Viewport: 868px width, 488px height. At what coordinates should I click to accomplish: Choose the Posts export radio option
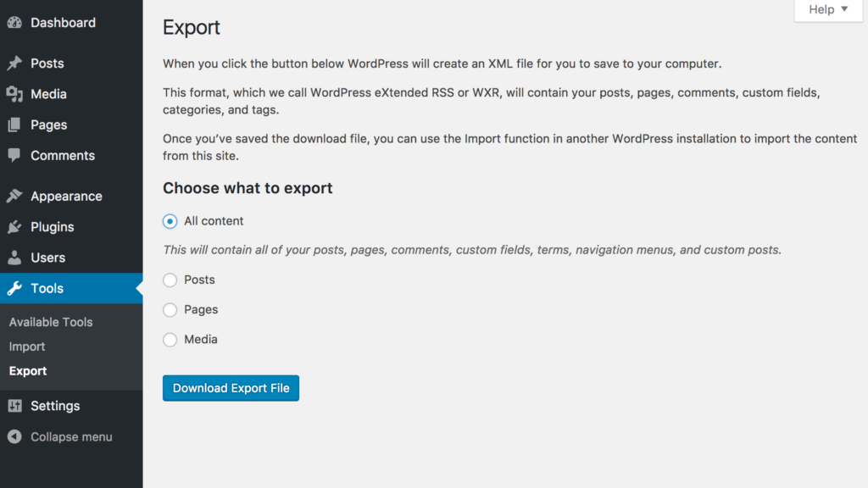[x=170, y=280]
